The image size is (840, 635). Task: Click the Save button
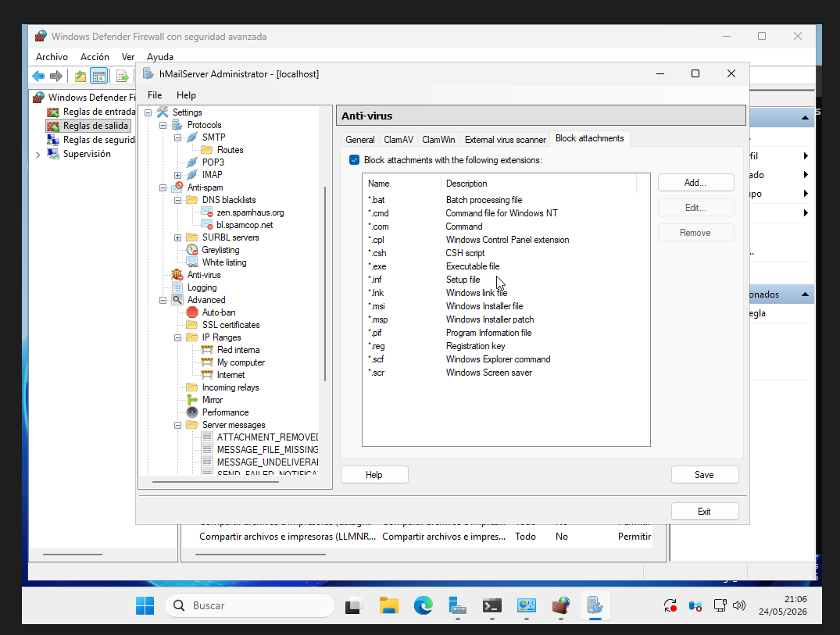point(705,475)
